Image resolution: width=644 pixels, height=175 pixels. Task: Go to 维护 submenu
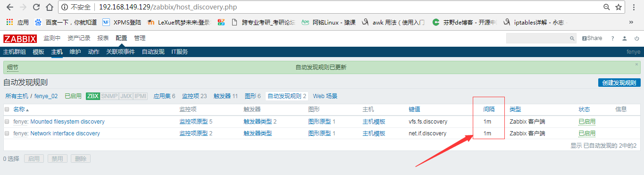click(x=75, y=52)
